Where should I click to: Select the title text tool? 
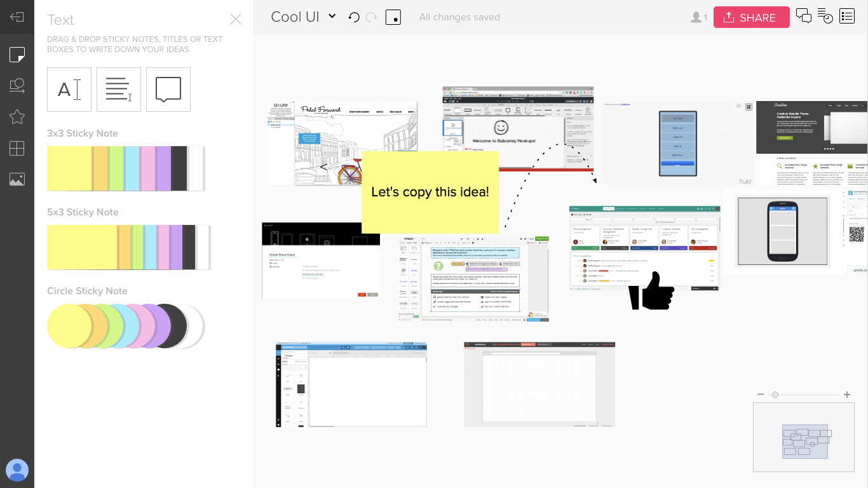pos(69,90)
